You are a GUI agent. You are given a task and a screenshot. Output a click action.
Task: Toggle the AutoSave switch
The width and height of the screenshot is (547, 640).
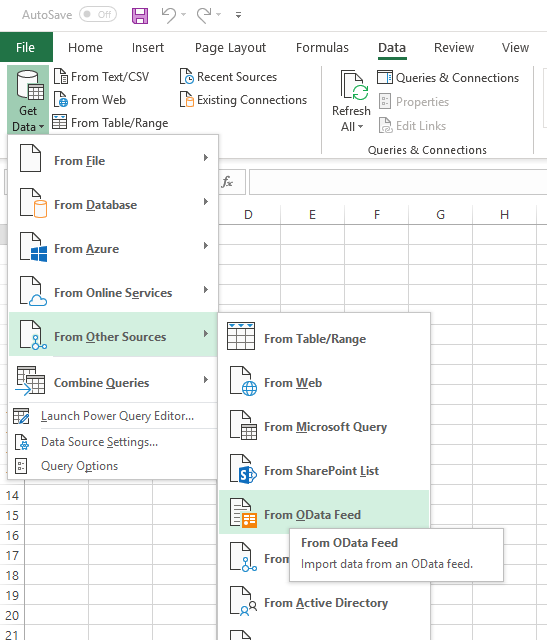[x=98, y=15]
